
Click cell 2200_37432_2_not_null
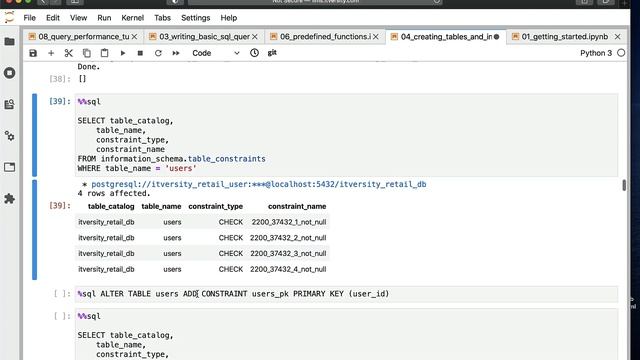(x=288, y=238)
